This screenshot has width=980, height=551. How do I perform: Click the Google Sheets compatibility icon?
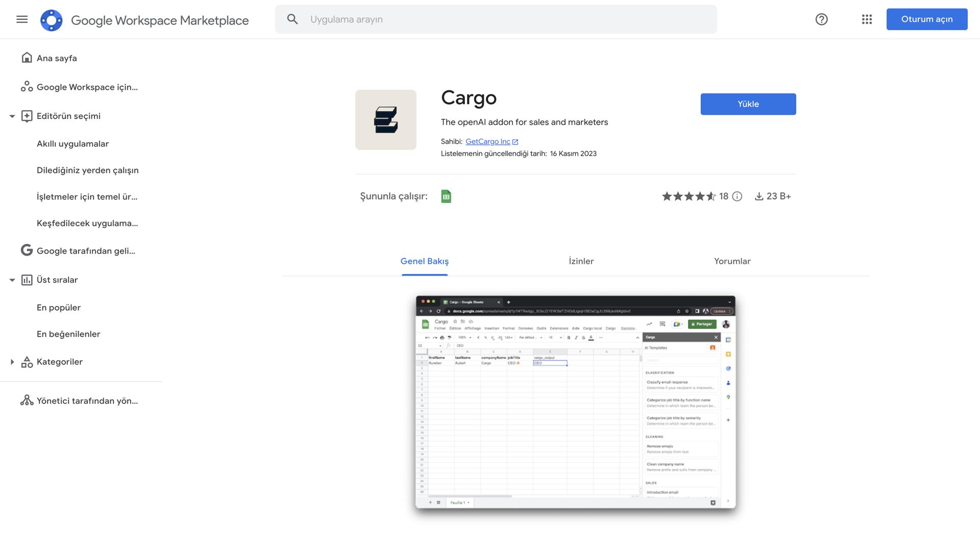click(446, 196)
